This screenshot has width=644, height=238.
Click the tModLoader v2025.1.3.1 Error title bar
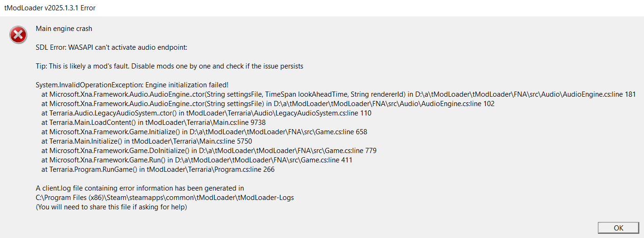50,8
